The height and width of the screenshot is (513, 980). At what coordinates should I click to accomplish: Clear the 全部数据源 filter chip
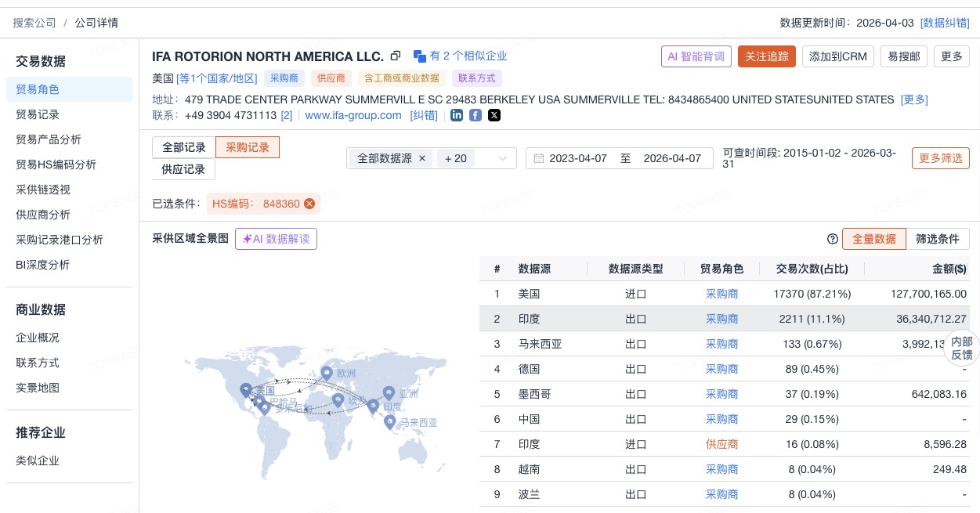(x=422, y=158)
